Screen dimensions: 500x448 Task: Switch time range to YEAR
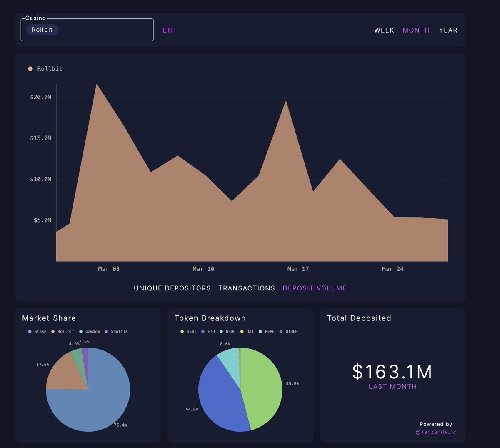[448, 30]
